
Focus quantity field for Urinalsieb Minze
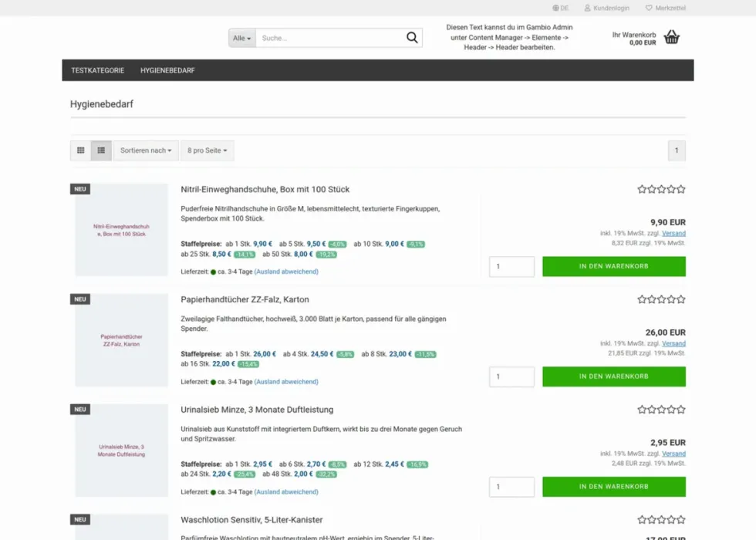(511, 487)
